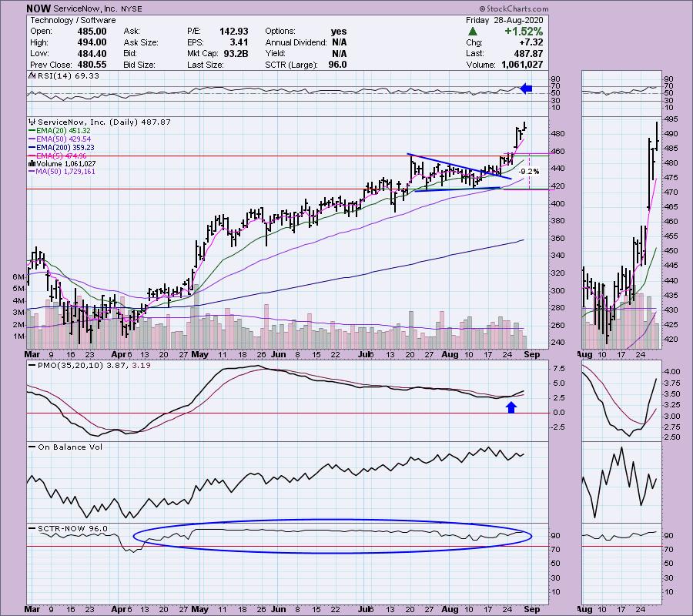This screenshot has height=616, width=693.
Task: Click the 400 price label on the main chart axis
Action: [x=557, y=204]
